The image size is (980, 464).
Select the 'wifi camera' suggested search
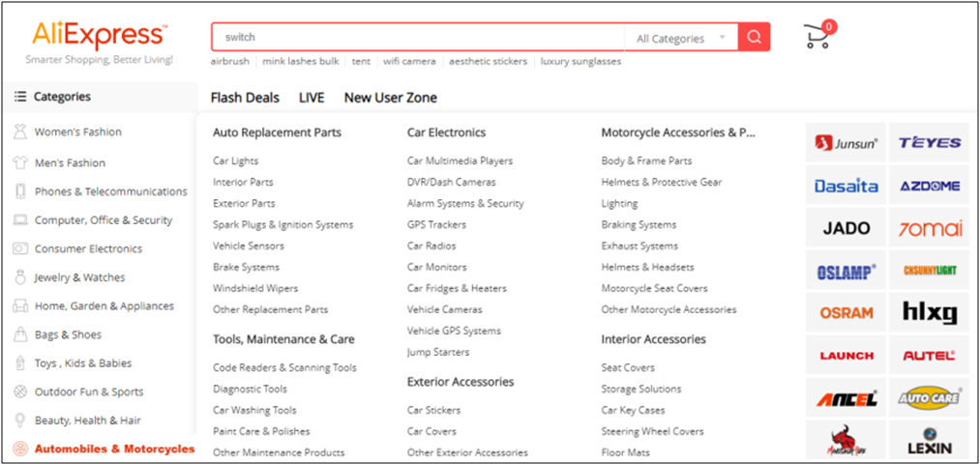coord(409,61)
